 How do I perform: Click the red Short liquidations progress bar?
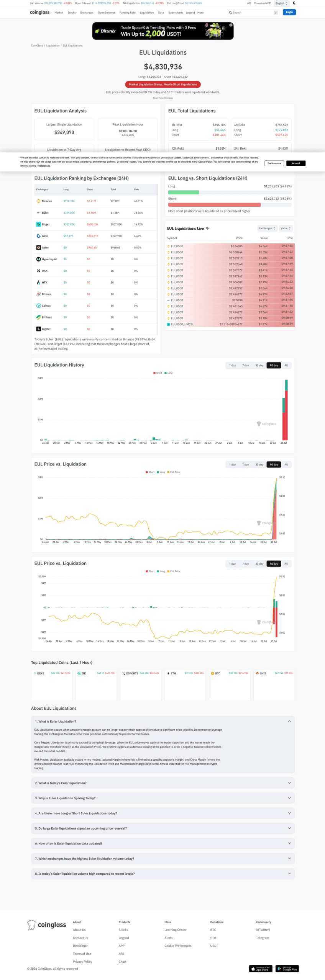pyautogui.click(x=214, y=205)
